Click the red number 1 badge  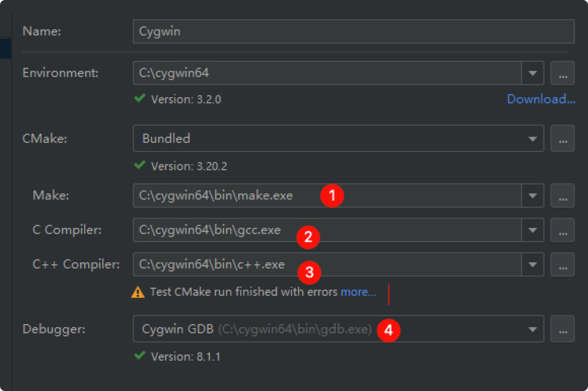click(x=332, y=195)
